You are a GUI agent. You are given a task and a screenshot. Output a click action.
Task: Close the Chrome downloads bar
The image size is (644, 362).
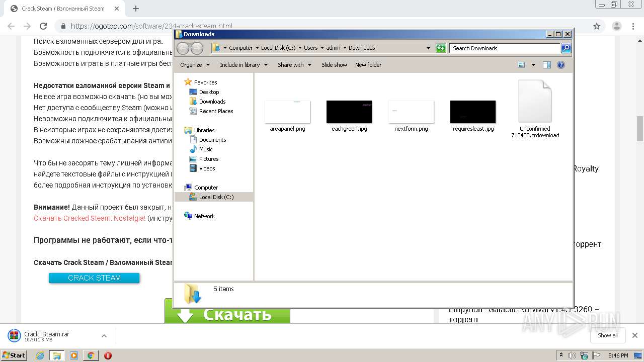(x=635, y=335)
